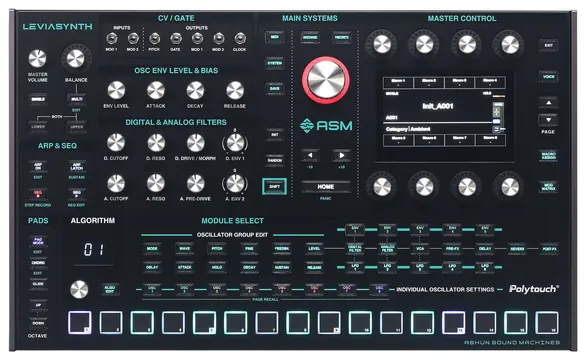Select the DIGITAL FILTER module button
This screenshot has height=360, width=586.
pos(355,249)
